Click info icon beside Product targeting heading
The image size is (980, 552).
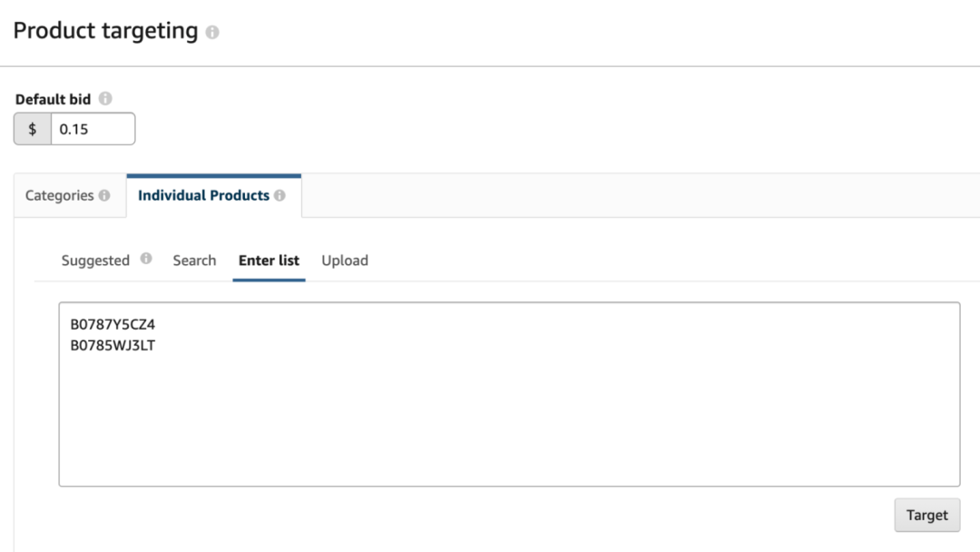click(212, 33)
